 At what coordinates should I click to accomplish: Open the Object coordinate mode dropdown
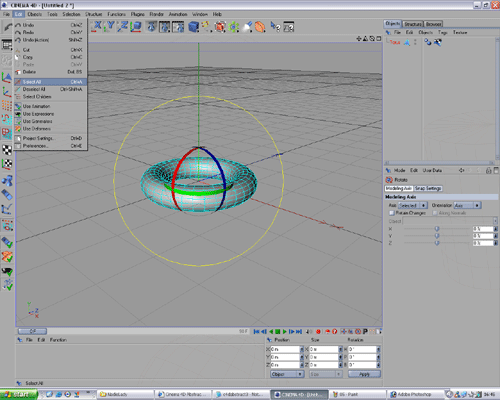pos(287,374)
